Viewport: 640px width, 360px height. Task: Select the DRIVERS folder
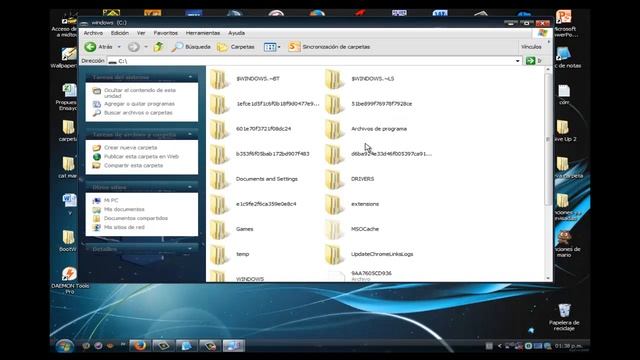tap(350, 179)
